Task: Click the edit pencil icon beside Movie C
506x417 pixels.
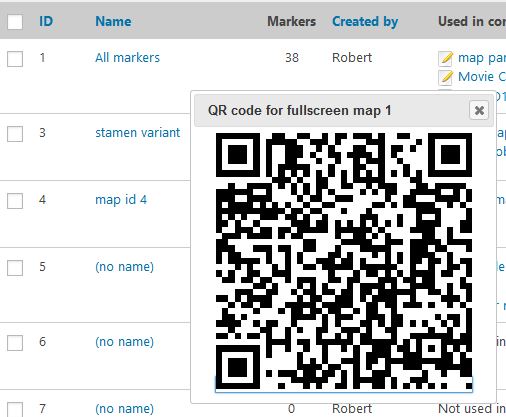Action: [446, 77]
